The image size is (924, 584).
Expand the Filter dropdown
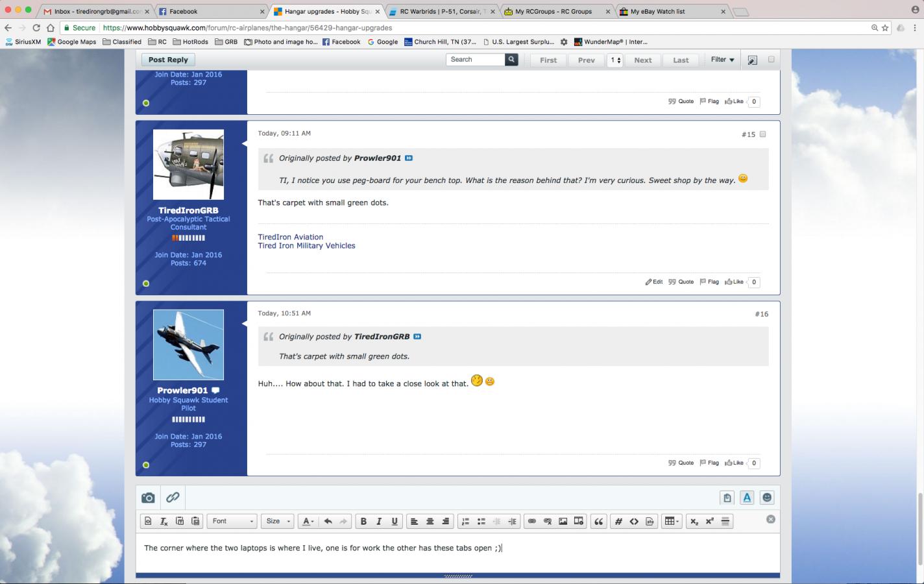point(722,60)
